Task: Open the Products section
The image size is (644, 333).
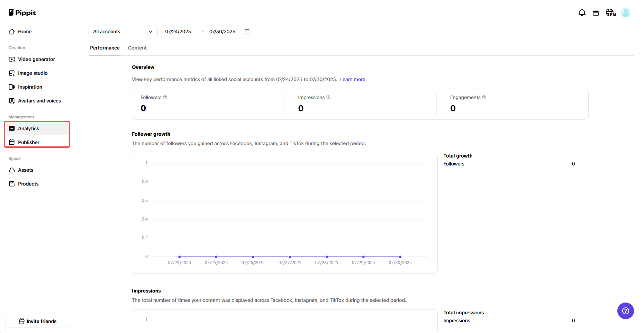Action: 28,184
